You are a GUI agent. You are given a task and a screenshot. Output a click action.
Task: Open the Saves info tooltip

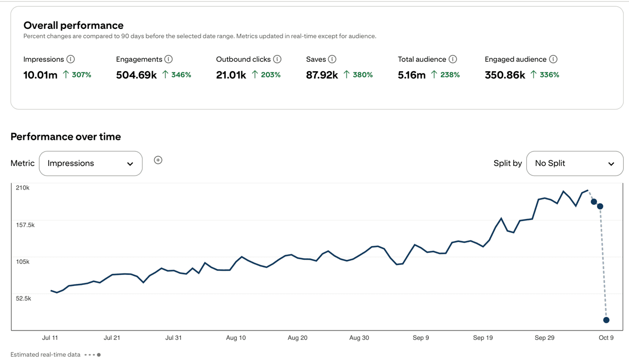(x=333, y=59)
